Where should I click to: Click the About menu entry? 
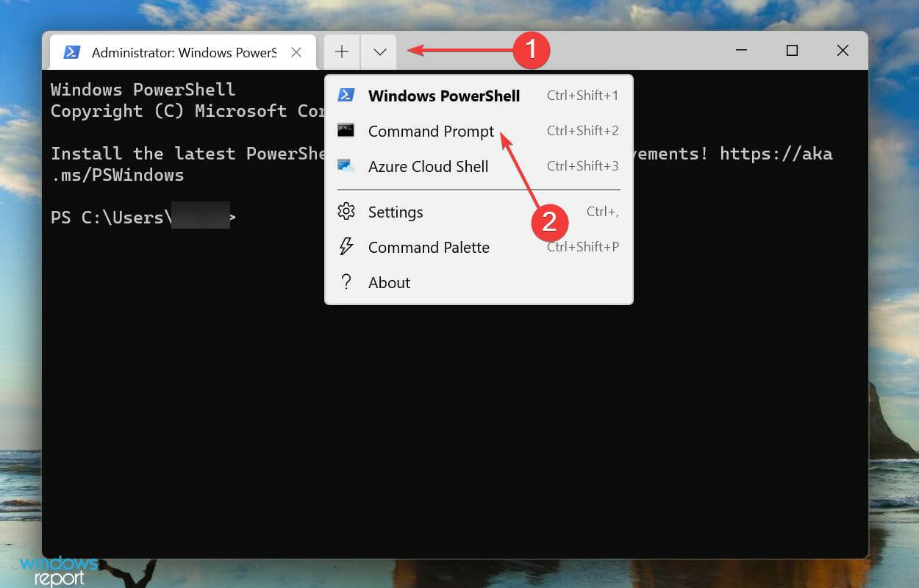389,282
